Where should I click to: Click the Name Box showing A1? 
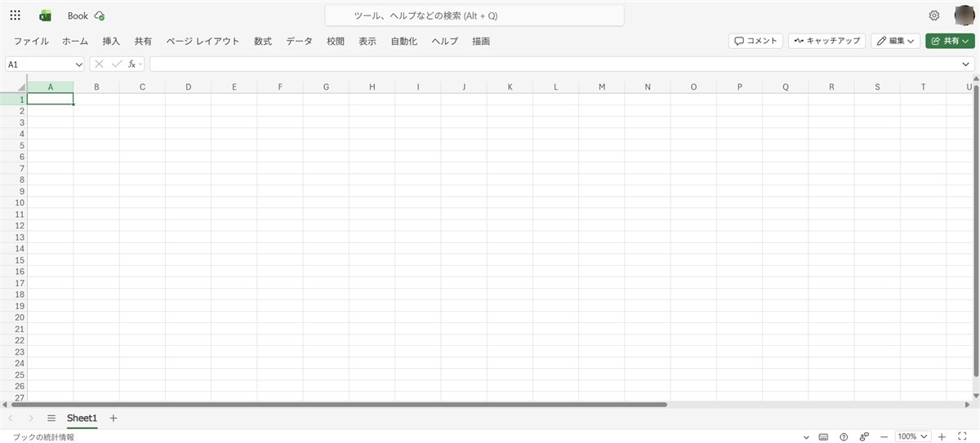coord(39,64)
